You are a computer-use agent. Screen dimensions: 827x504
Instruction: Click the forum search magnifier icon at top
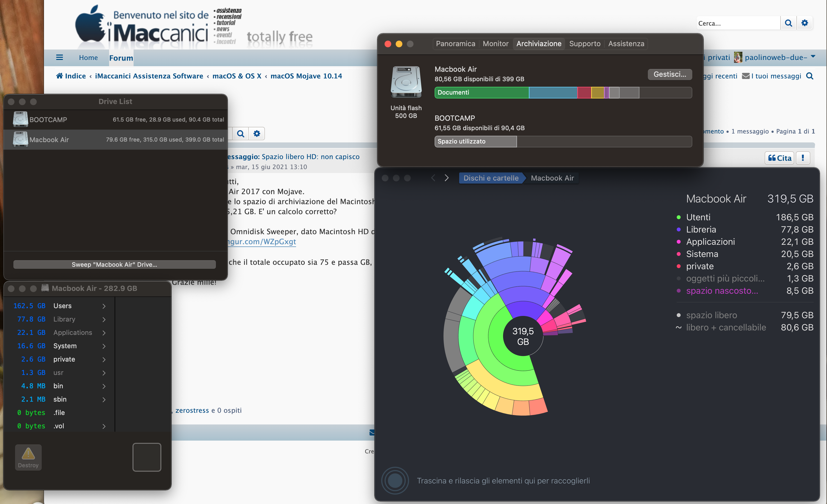click(788, 23)
